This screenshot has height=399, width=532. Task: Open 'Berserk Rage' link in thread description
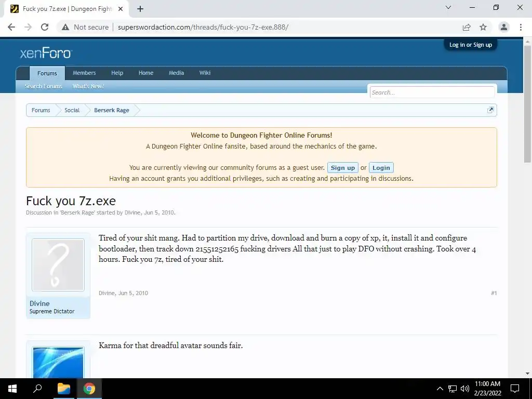pos(77,212)
